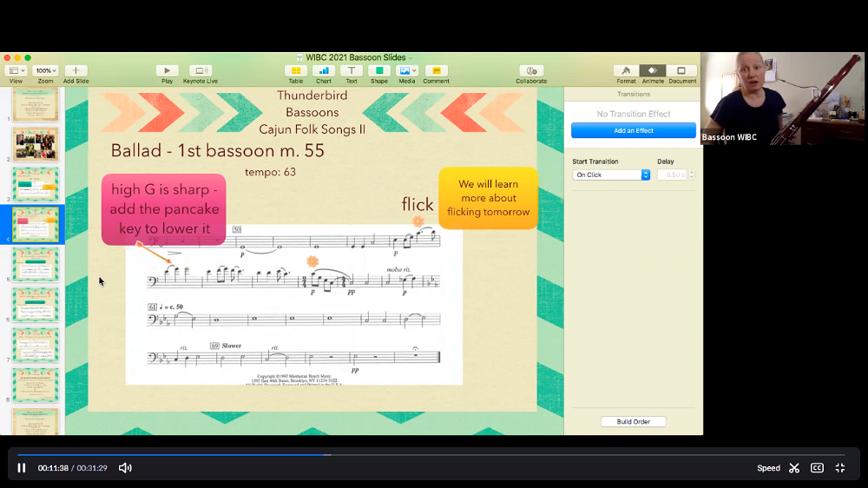
Task: Open the Document inspector
Action: (x=681, y=71)
